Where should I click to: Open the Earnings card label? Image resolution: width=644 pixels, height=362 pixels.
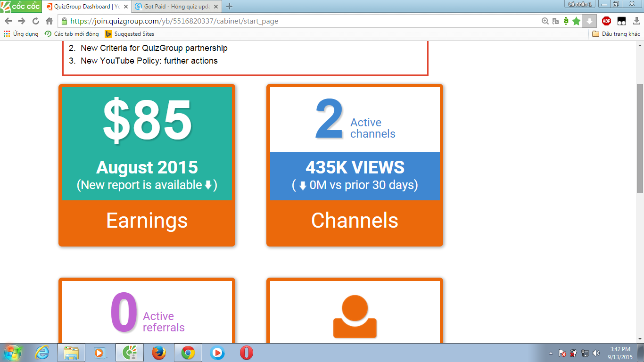[147, 221]
